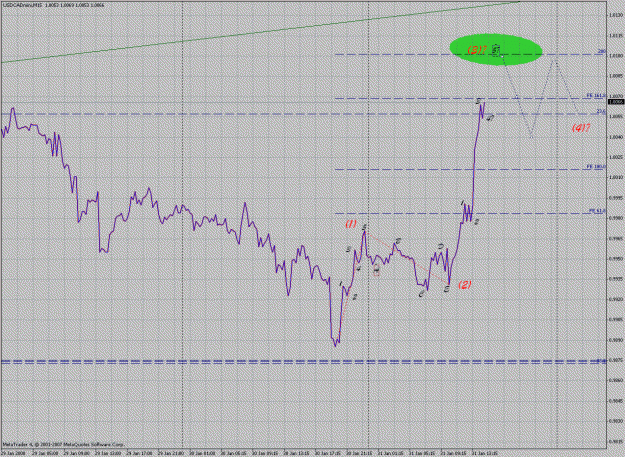
Task: Click the selected label box inside the green ellipse
Action: click(x=495, y=50)
